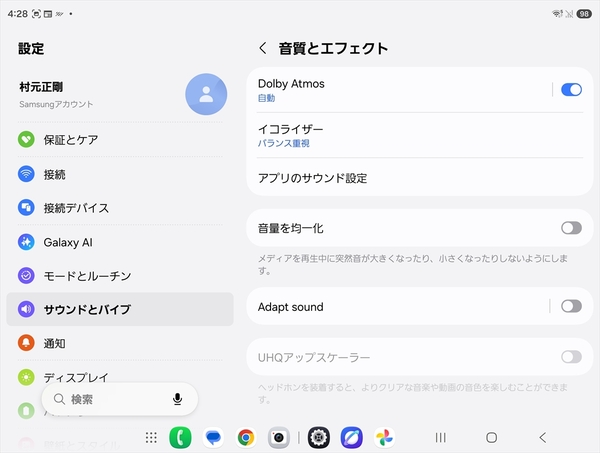Tap the green 保証とケア heart icon
The width and height of the screenshot is (600, 453).
click(26, 139)
